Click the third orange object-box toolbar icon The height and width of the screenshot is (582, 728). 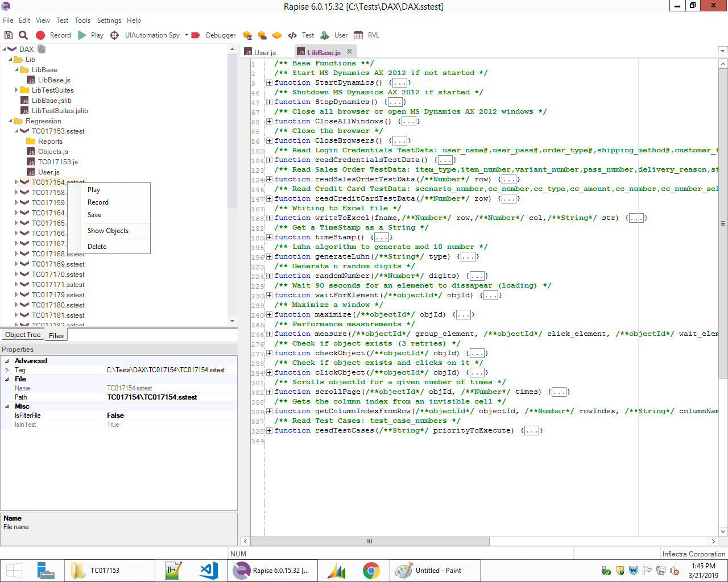[277, 35]
